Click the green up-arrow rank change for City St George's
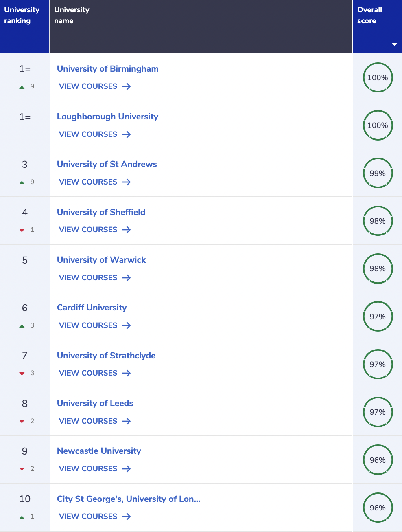Screen dimensions: 402x532 coord(22,517)
